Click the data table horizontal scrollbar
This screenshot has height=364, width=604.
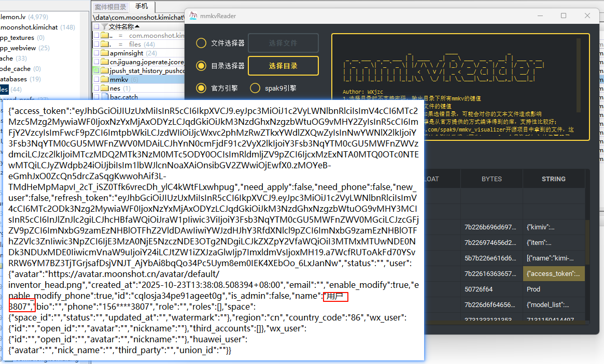(x=504, y=323)
